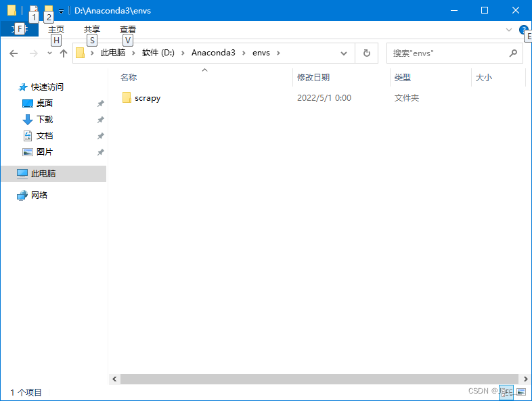
Task: Select the scrapy folder icon
Action: click(127, 97)
